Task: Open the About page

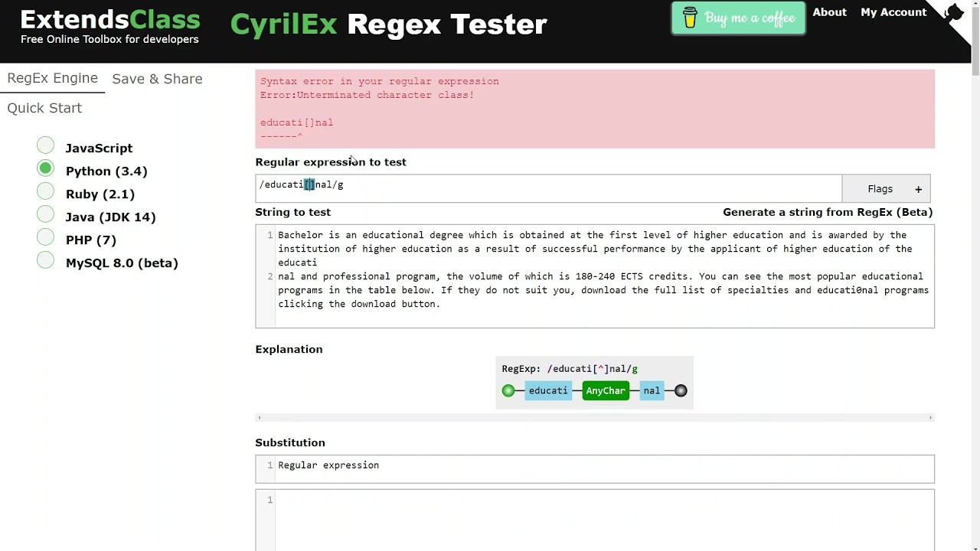Action: [829, 12]
